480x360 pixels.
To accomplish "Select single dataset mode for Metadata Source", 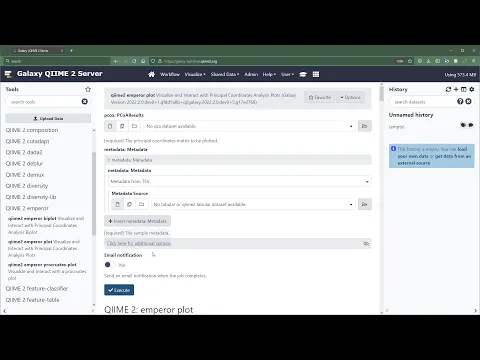I will pos(117,204).
